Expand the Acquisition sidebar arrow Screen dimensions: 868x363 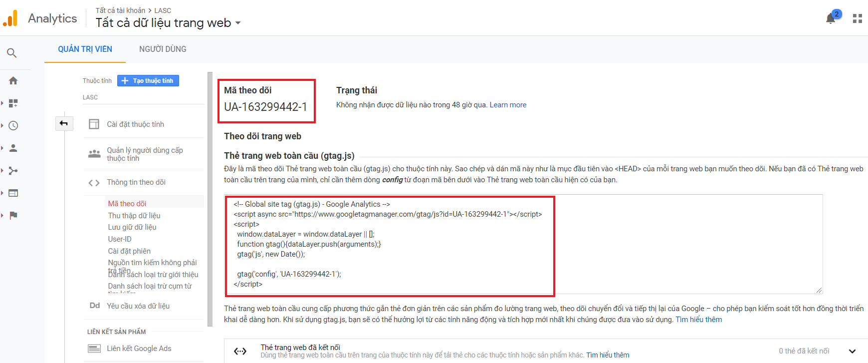pos(2,170)
